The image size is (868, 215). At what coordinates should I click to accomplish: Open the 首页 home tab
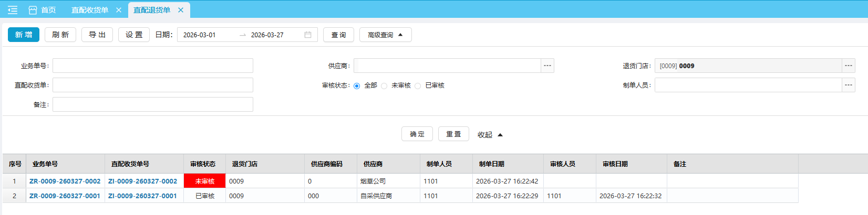[43, 10]
